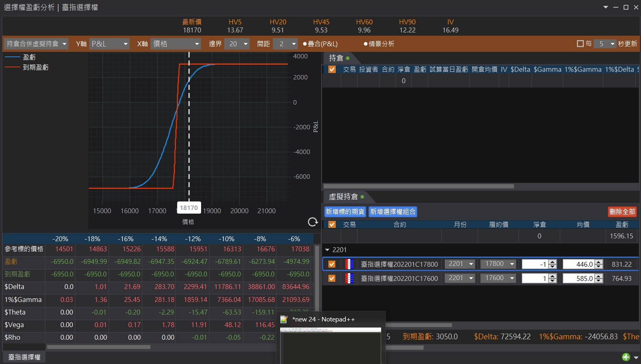Select the 臺指選擇權 bottom tab
This screenshot has width=641, height=364.
pos(24,357)
